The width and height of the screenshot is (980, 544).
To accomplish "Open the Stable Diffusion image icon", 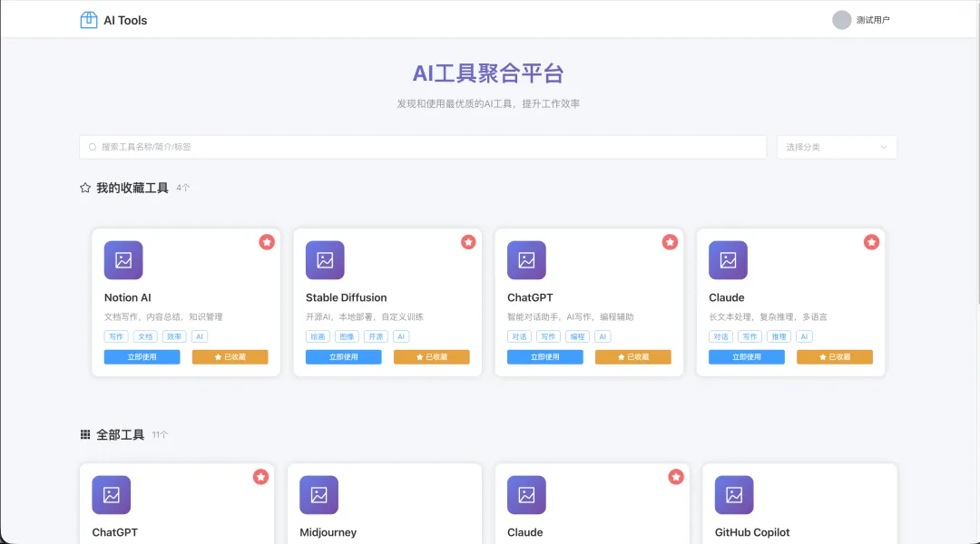I will point(325,260).
